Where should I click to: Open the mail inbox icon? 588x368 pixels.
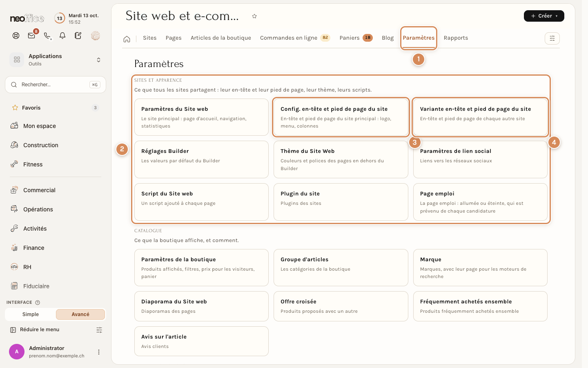(x=31, y=36)
